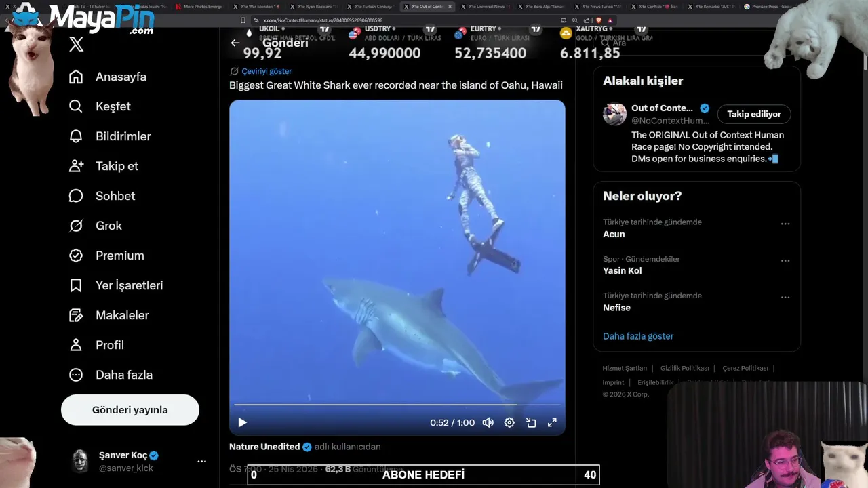The width and height of the screenshot is (868, 488).
Task: Click browser bookmark icon in address bar
Action: (x=243, y=20)
